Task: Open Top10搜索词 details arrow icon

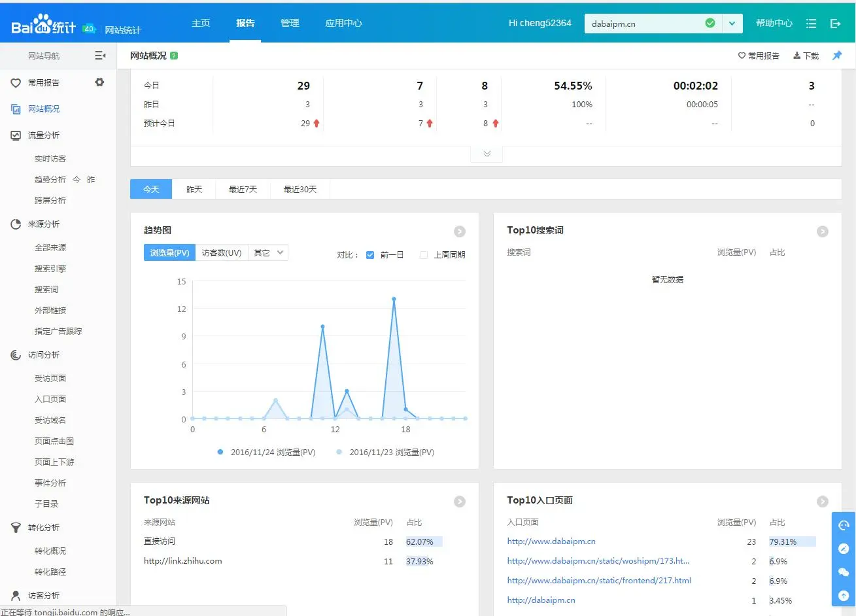Action: click(x=823, y=231)
